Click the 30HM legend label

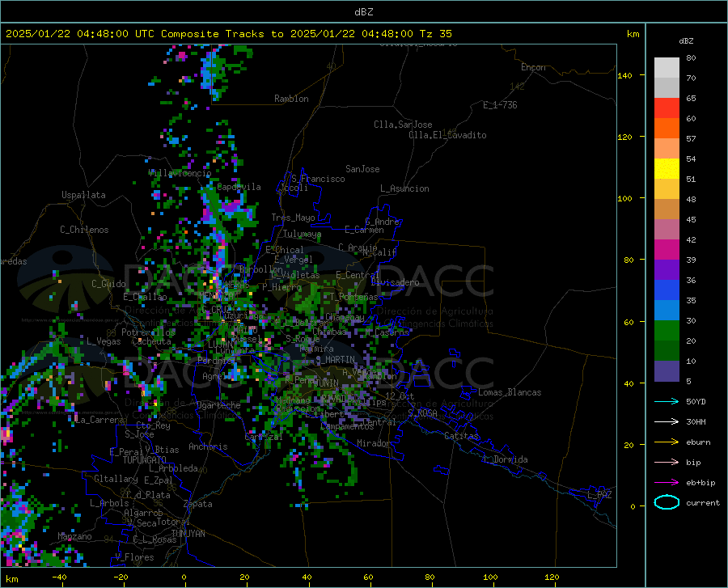coord(696,422)
